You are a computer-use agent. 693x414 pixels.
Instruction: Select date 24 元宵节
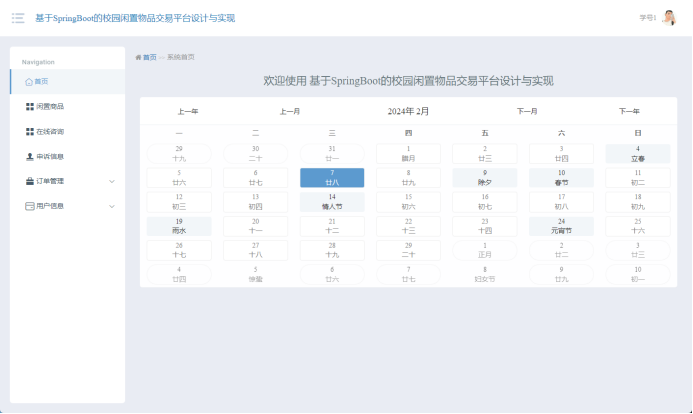[561, 226]
